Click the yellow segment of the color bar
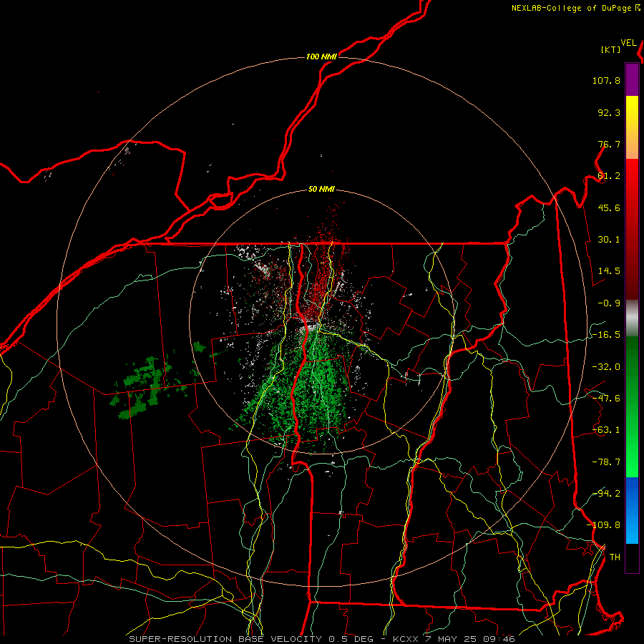The height and width of the screenshot is (644, 644). [632, 127]
